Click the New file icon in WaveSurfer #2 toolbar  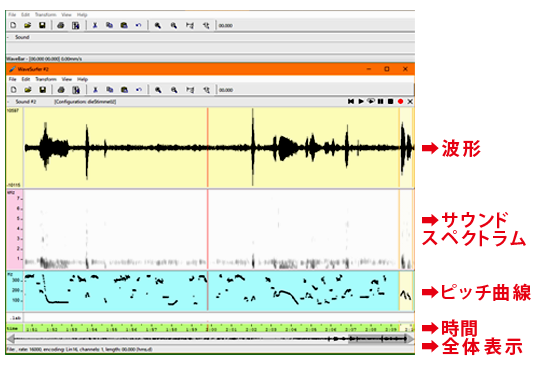[13, 90]
